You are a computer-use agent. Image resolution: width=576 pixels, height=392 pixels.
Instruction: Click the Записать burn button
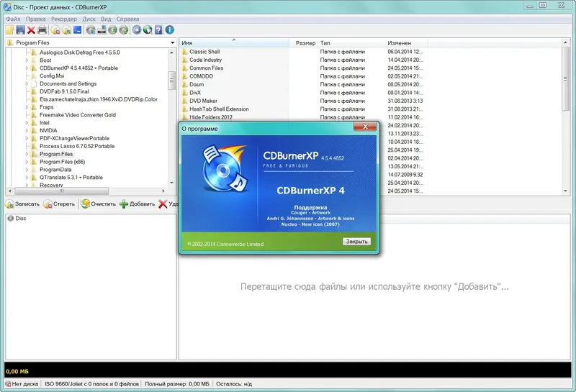(22, 204)
